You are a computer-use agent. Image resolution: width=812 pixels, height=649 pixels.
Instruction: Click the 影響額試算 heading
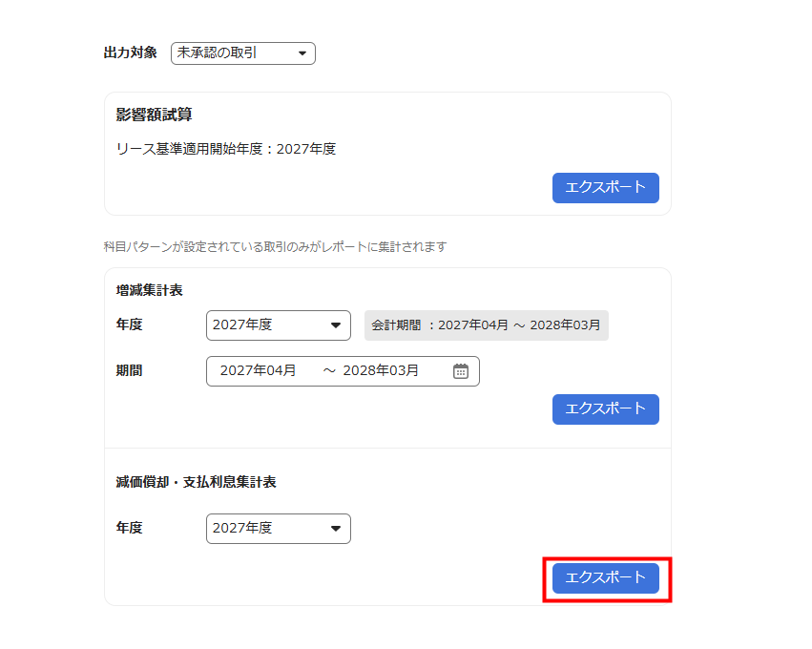tap(154, 115)
